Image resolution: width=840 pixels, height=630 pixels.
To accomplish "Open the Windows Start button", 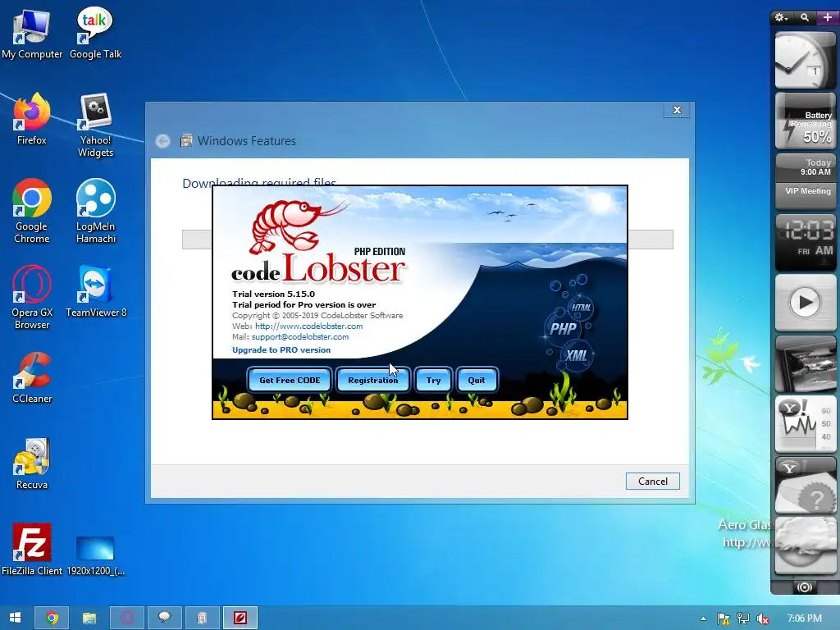I will pyautogui.click(x=15, y=618).
